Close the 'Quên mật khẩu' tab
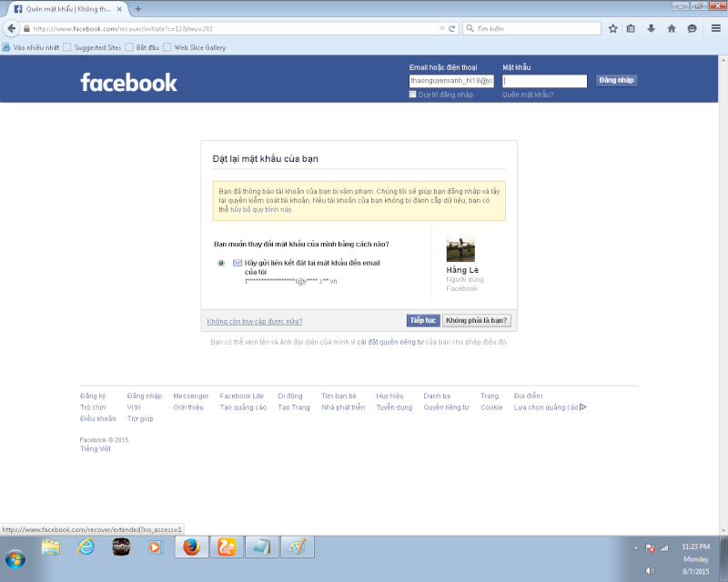 click(x=119, y=9)
